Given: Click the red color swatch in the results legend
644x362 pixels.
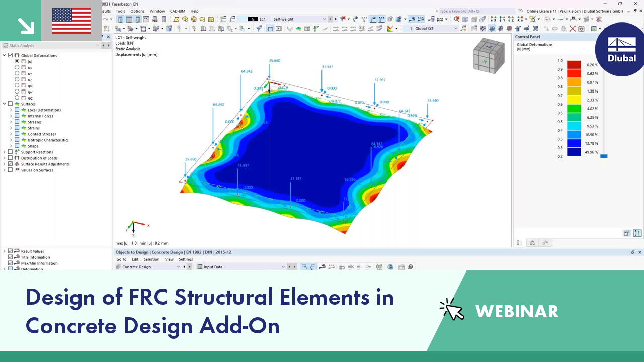Looking at the screenshot, I should coord(574,65).
